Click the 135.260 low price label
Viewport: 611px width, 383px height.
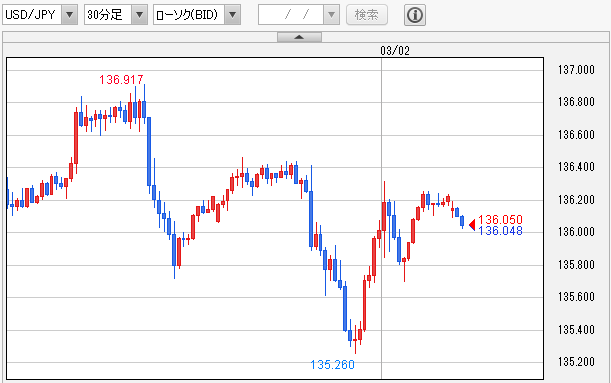pos(332,365)
